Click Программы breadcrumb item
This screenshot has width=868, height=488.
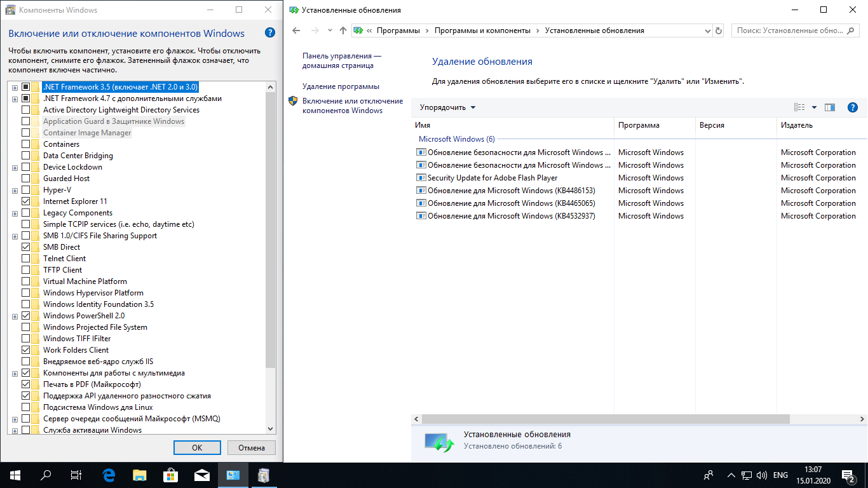click(x=398, y=30)
